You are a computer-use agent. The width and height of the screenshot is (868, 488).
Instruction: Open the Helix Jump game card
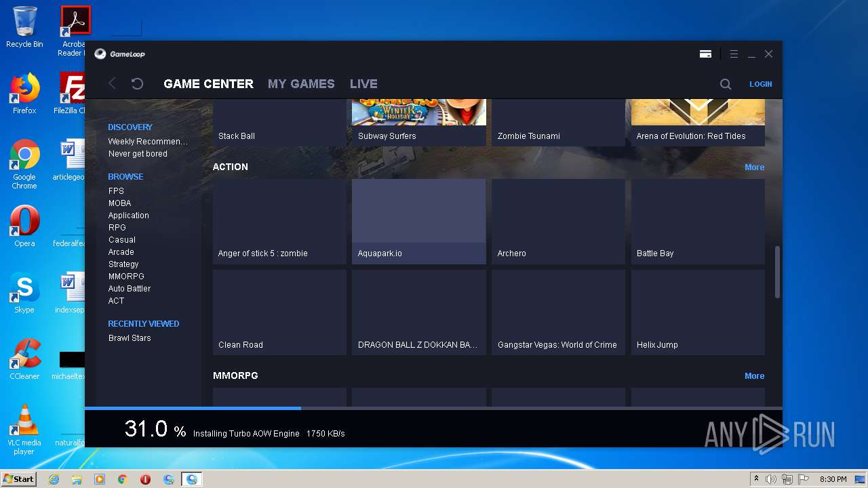[698, 312]
